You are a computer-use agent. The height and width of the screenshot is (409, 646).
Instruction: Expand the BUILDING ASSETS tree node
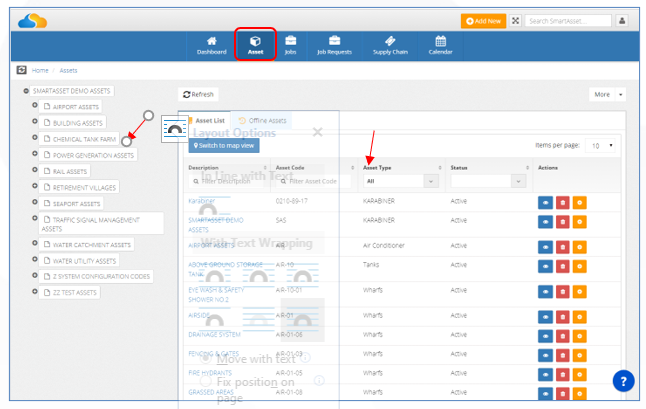point(35,122)
